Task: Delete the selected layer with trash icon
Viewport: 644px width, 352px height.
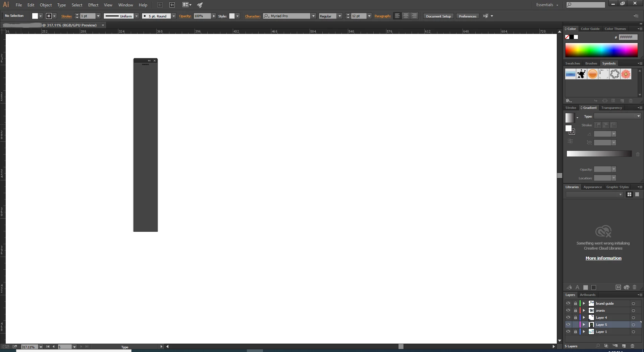Action: coord(632,346)
